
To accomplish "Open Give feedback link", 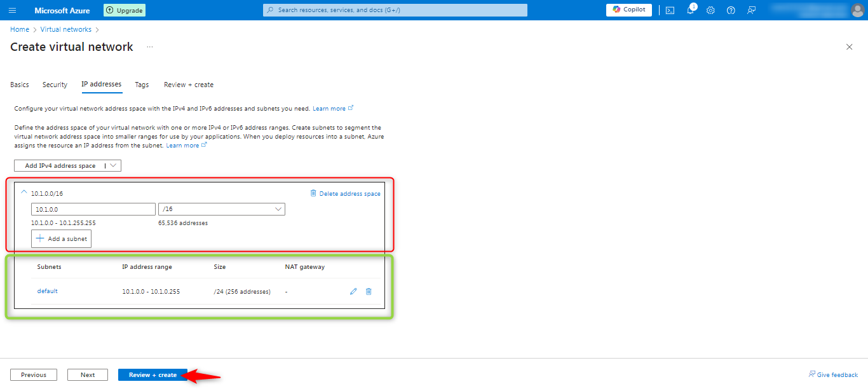I will 833,374.
